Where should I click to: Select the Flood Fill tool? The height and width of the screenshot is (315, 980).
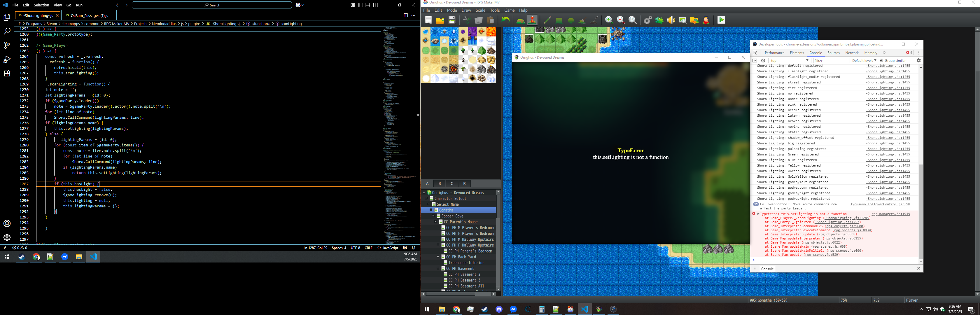coord(582,20)
